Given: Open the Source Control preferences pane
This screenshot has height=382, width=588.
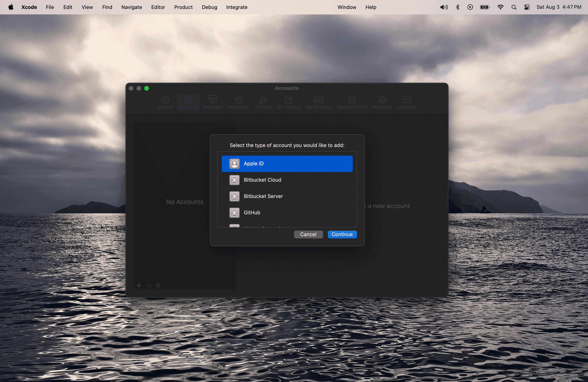Looking at the screenshot, I should [352, 102].
